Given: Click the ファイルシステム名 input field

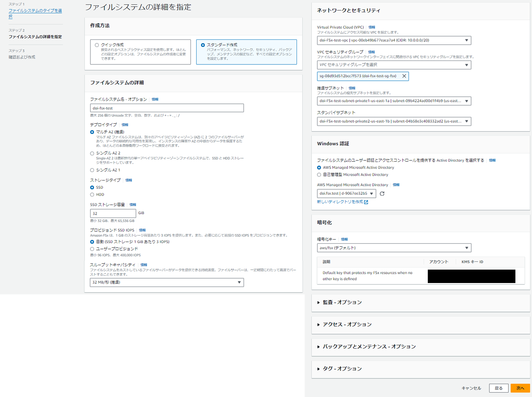Looking at the screenshot, I should pos(167,108).
